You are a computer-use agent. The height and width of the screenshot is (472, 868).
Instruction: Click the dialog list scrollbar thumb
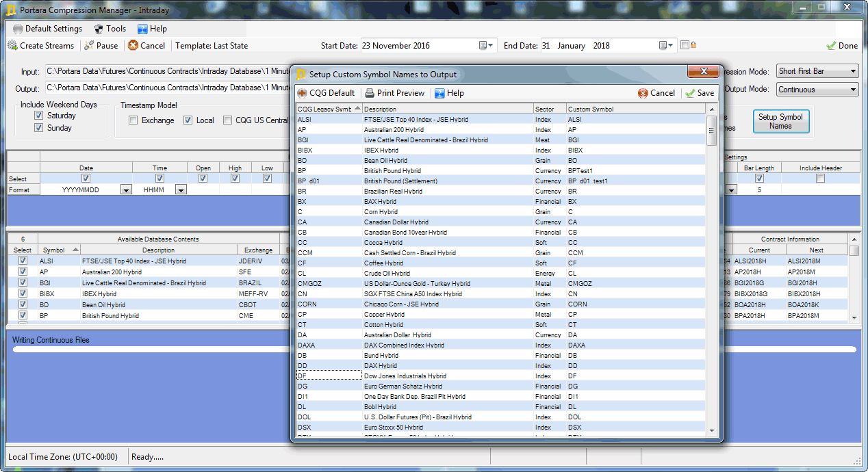[x=712, y=130]
